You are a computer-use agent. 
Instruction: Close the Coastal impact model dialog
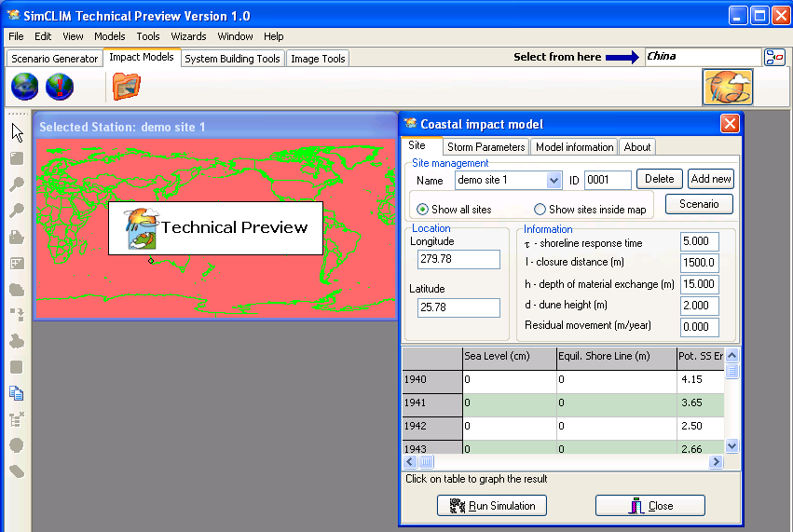[730, 123]
